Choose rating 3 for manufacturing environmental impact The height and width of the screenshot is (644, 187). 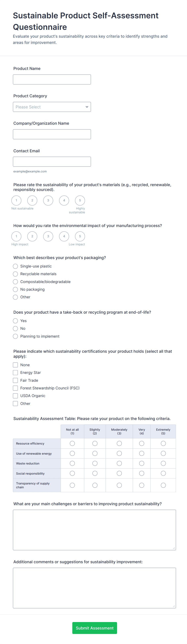[x=48, y=236]
